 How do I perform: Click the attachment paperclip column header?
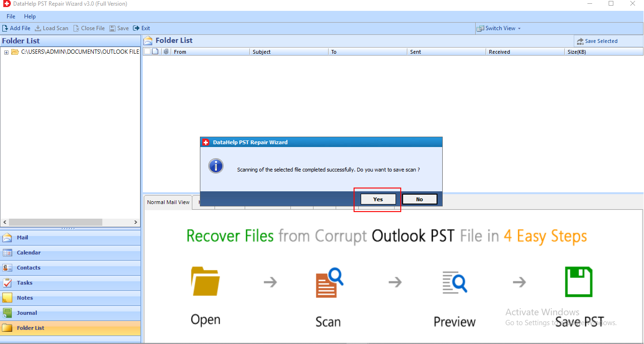point(166,51)
